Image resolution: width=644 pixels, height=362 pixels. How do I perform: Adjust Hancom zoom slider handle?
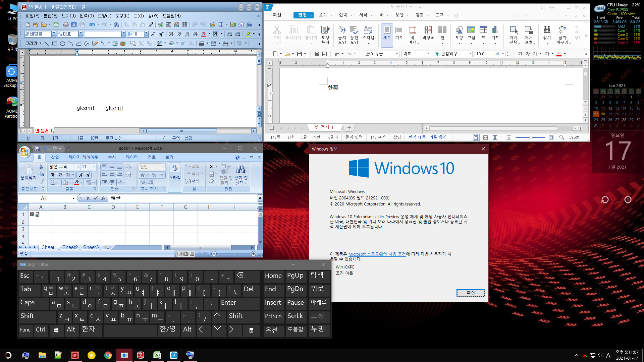(531, 137)
